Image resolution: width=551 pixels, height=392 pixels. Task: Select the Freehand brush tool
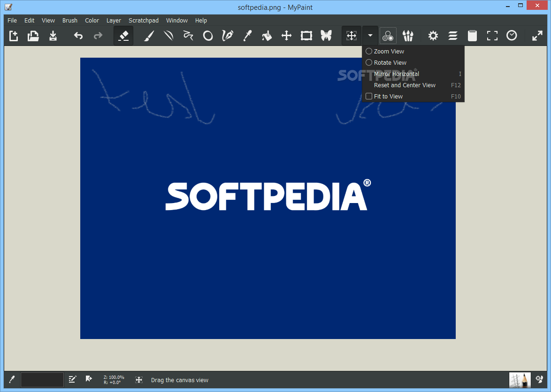pos(149,35)
